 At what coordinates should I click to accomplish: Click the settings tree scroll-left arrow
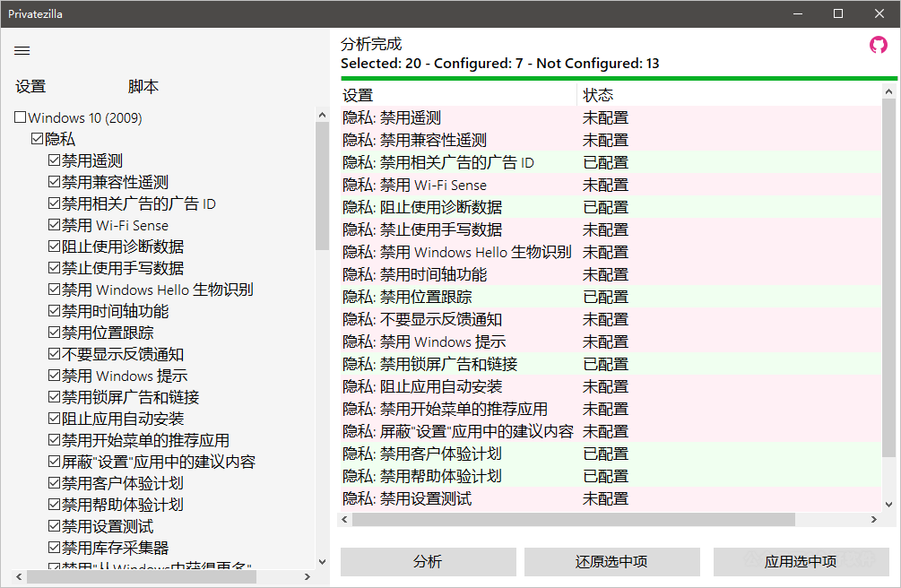(x=19, y=576)
